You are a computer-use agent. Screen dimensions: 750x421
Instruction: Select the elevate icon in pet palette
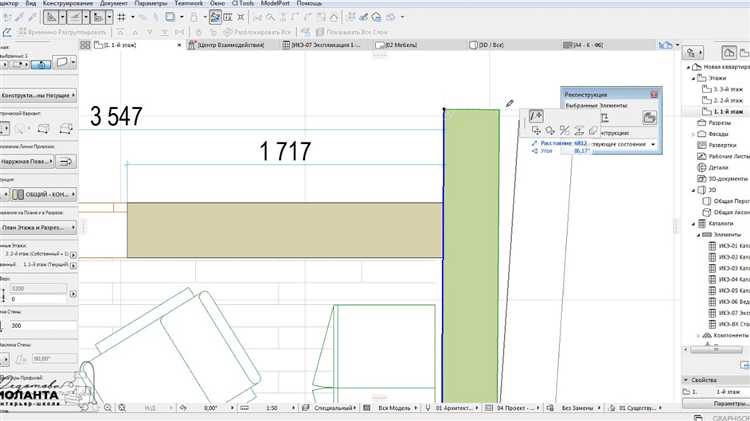pyautogui.click(x=579, y=131)
